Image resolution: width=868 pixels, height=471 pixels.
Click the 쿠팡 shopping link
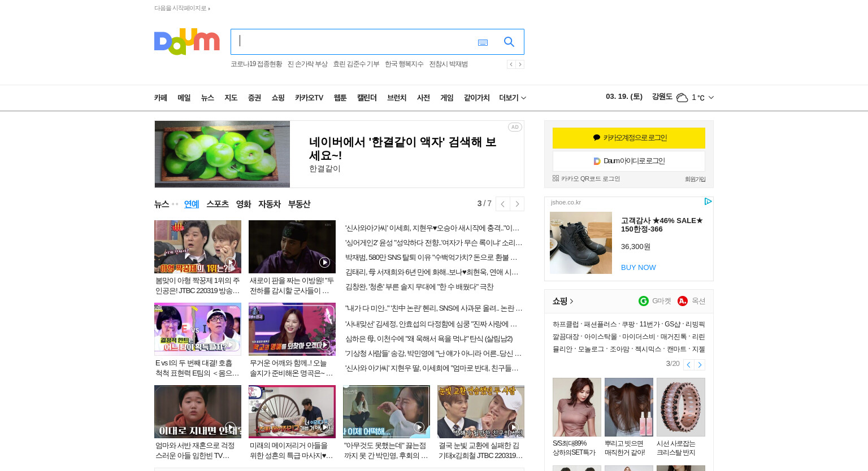coord(628,324)
